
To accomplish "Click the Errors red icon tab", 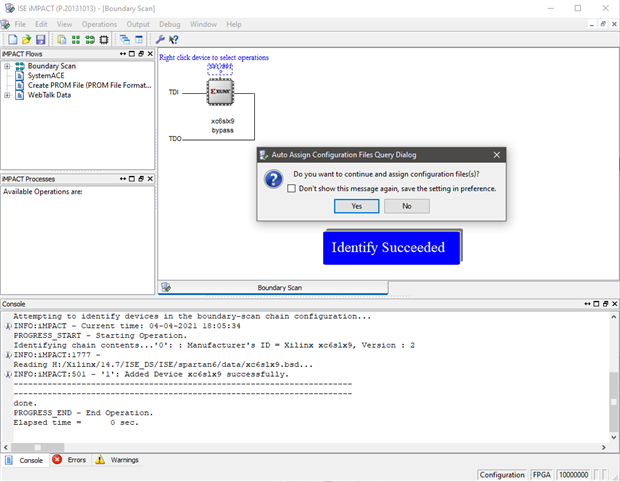I will pos(70,460).
